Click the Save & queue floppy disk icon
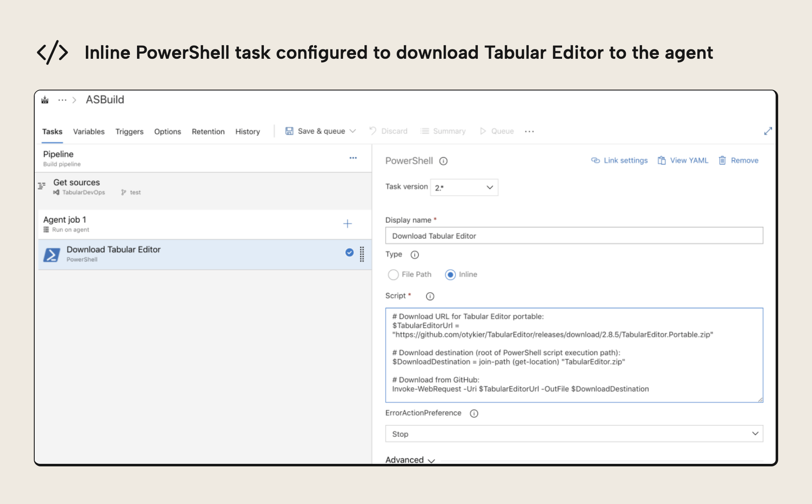 (x=289, y=131)
